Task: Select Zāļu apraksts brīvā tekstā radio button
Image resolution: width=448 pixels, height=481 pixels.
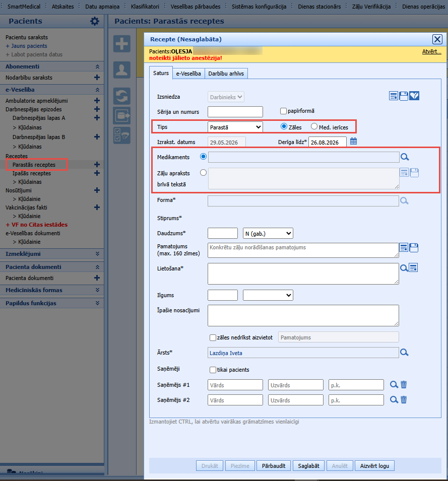Action: pyautogui.click(x=203, y=173)
